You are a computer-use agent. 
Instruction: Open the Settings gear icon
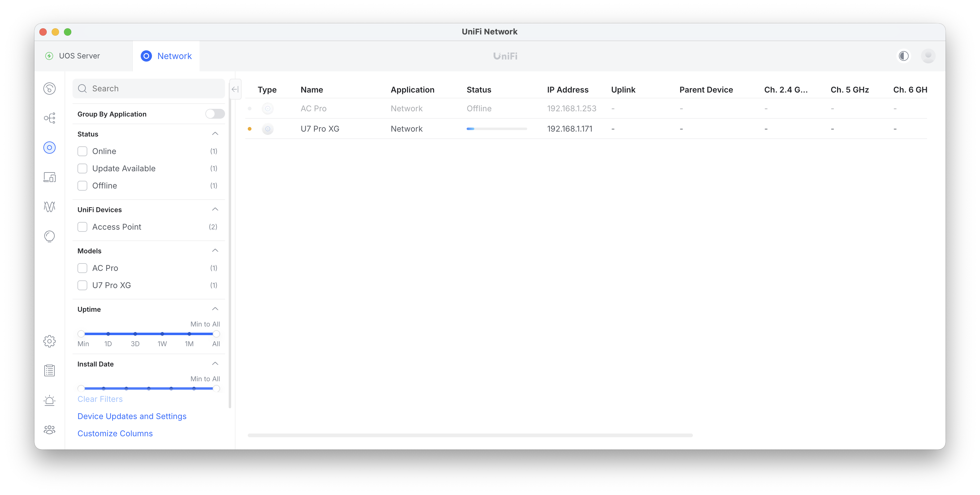coord(49,341)
